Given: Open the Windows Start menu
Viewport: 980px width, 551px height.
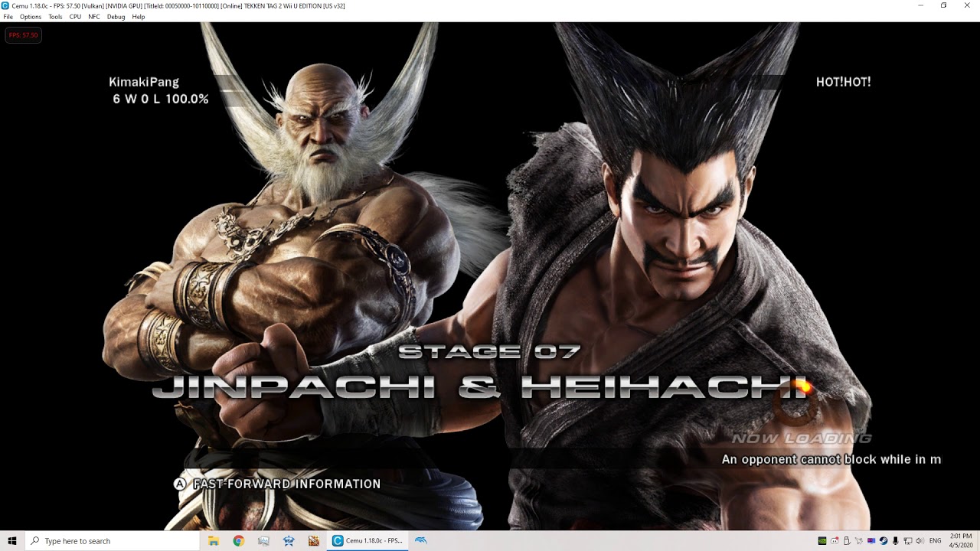Looking at the screenshot, I should [x=12, y=541].
